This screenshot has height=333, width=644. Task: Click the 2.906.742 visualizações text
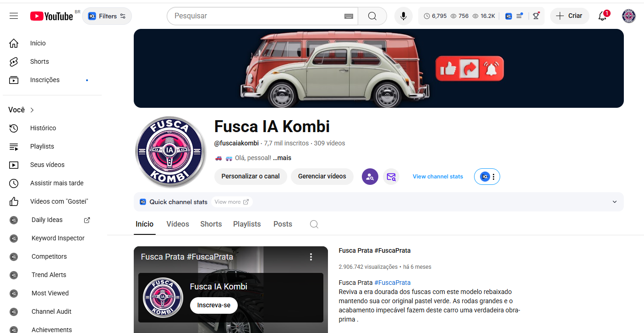368,267
